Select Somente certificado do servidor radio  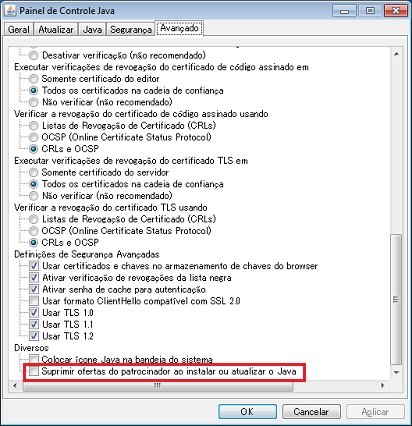[x=34, y=173]
